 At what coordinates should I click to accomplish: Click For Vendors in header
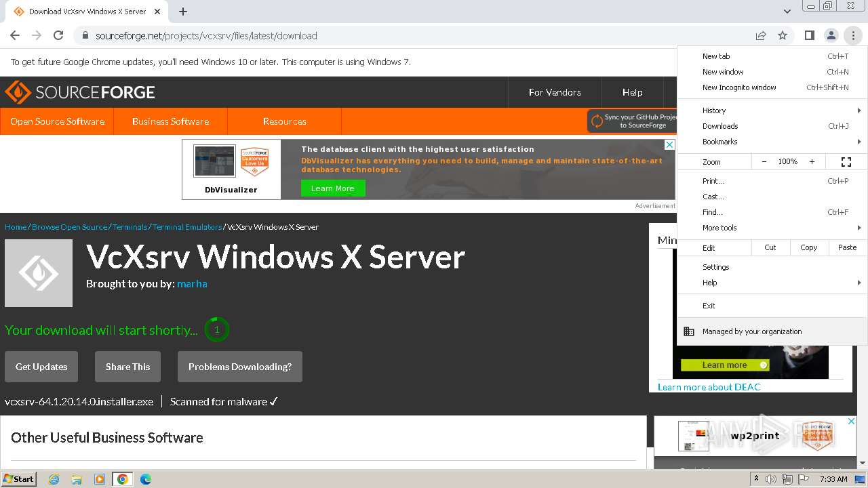[555, 92]
